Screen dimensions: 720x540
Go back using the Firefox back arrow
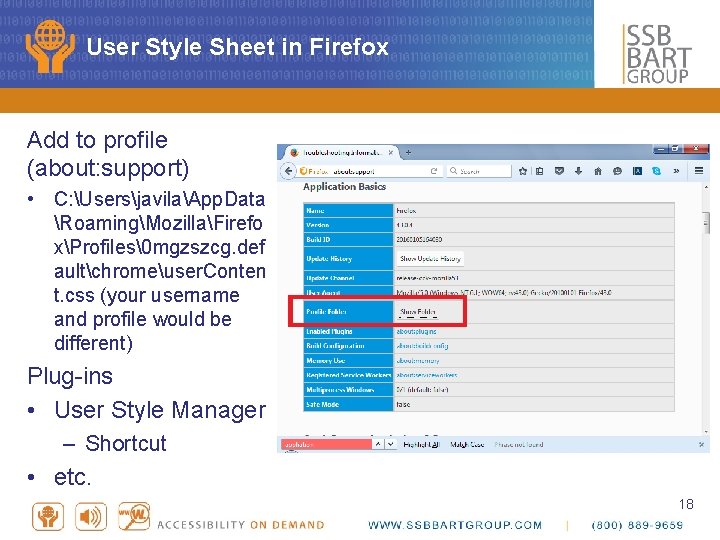[288, 171]
